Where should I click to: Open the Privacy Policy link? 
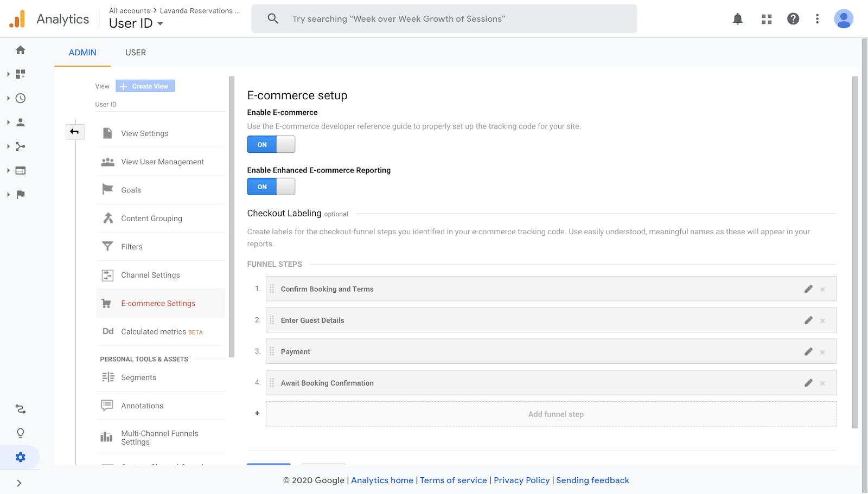click(x=521, y=480)
